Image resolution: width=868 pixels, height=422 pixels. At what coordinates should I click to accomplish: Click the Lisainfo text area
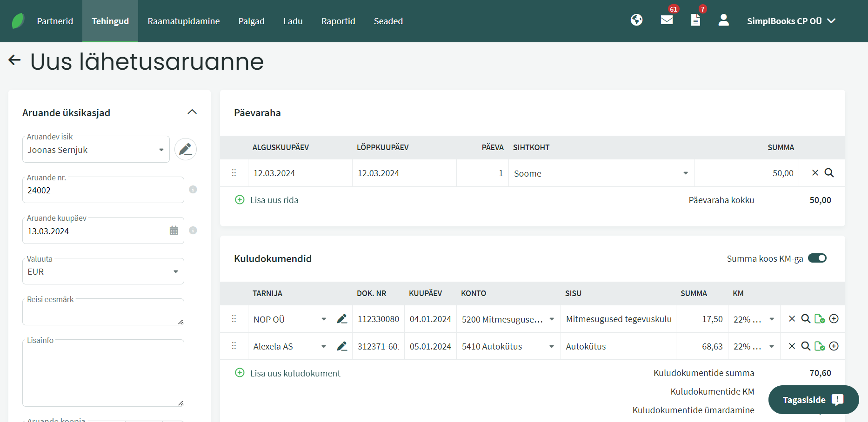tap(103, 373)
